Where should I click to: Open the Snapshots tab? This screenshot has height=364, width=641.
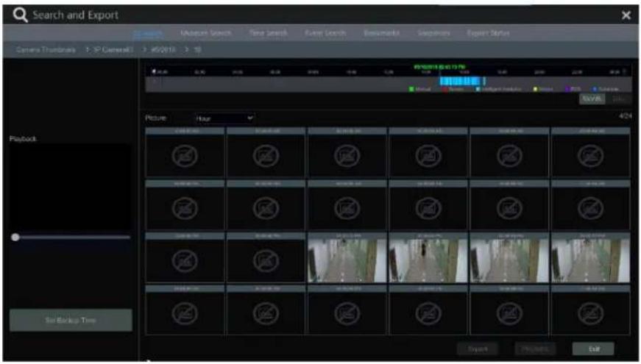pos(433,33)
